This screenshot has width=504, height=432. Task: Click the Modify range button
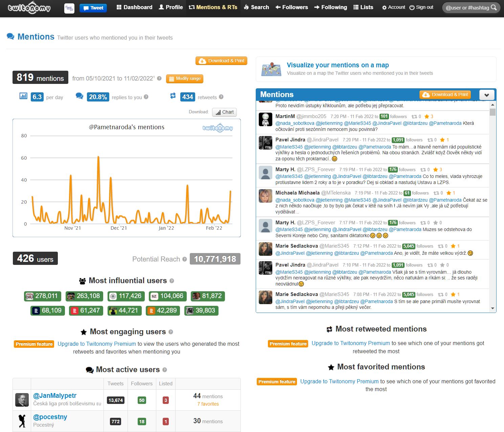click(x=185, y=78)
